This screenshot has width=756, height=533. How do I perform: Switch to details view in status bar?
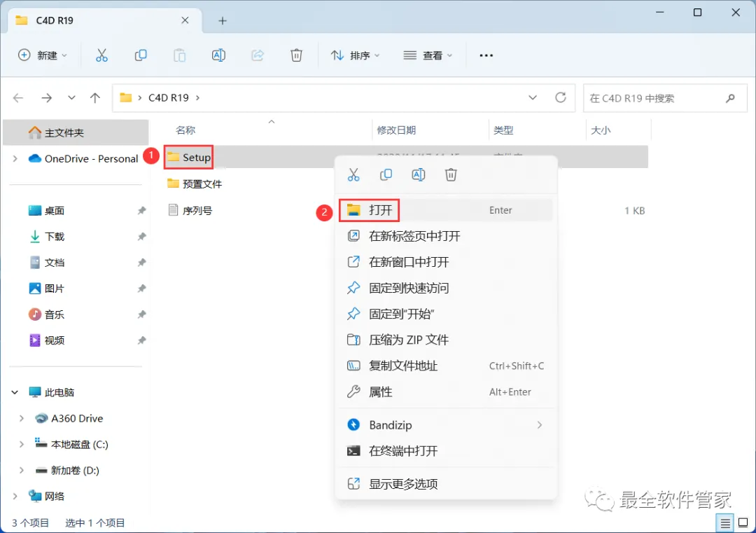(725, 523)
